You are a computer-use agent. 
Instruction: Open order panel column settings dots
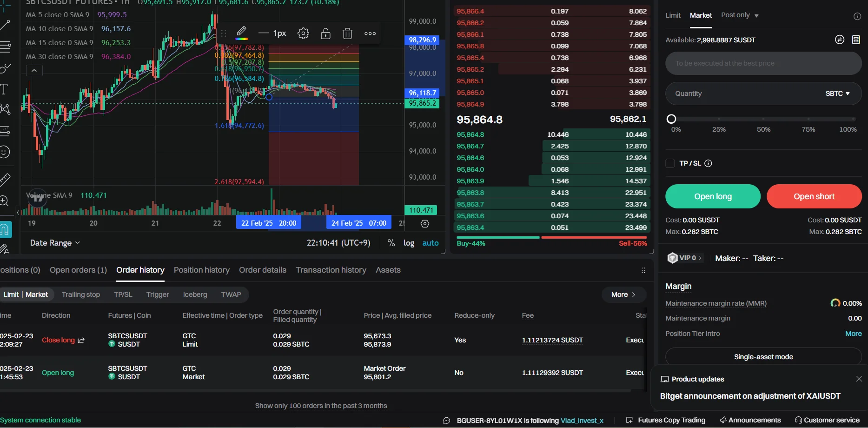pos(643,270)
